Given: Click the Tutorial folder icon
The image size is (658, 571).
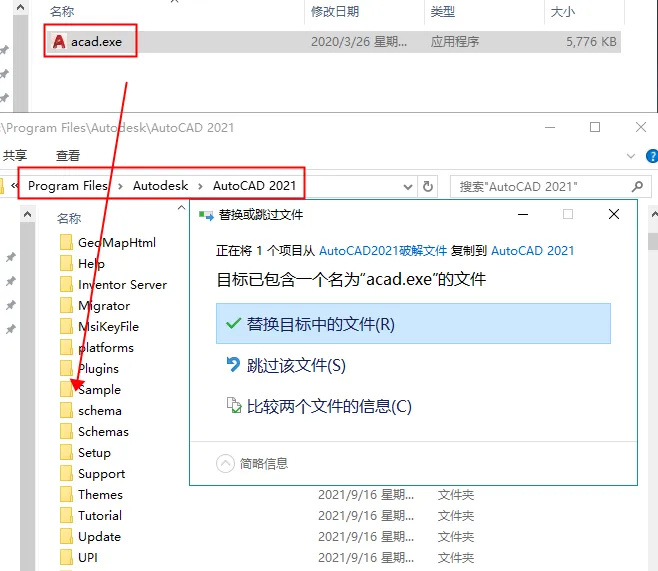Looking at the screenshot, I should click(66, 515).
